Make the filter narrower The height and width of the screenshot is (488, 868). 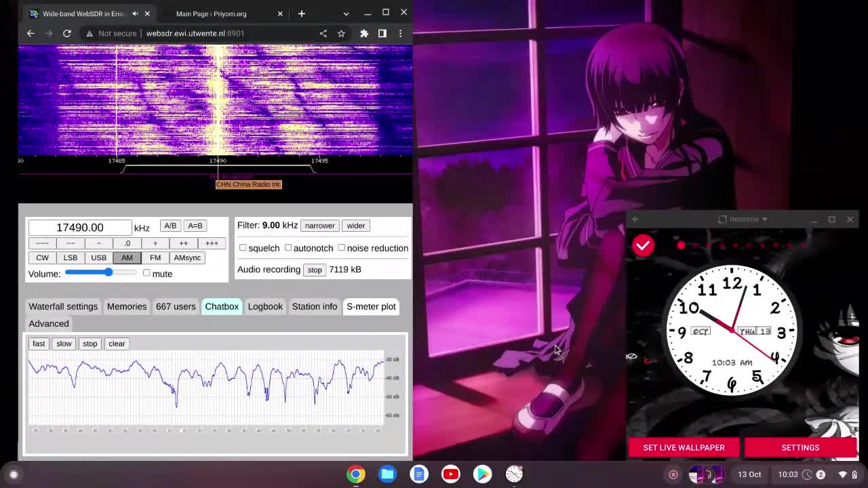(319, 226)
